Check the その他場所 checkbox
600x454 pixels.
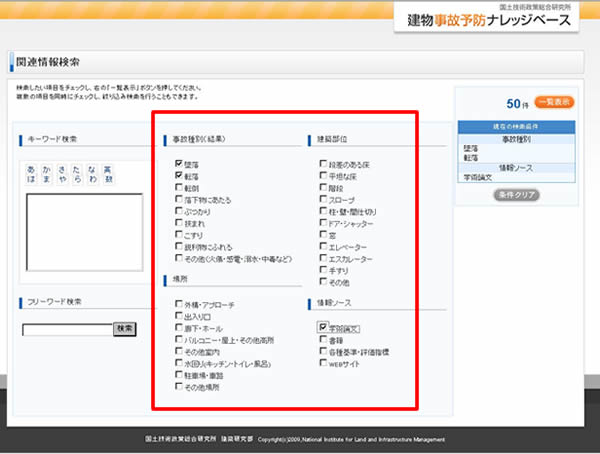pyautogui.click(x=179, y=386)
